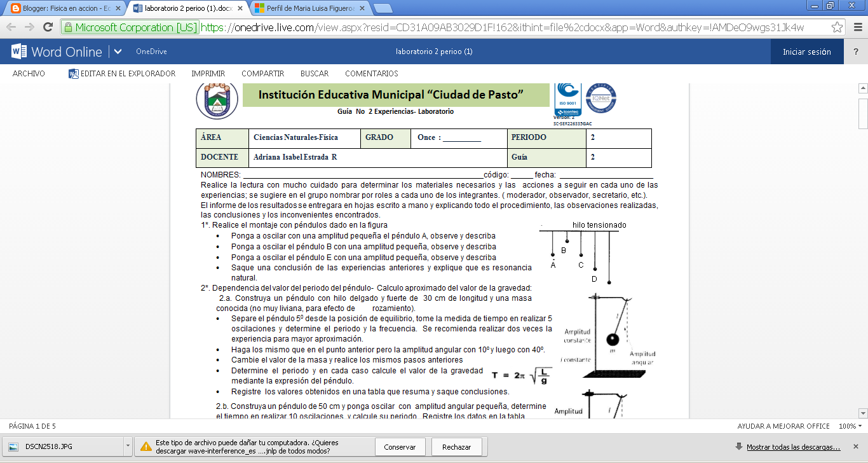Click the document scrollbar down arrow

[863, 413]
